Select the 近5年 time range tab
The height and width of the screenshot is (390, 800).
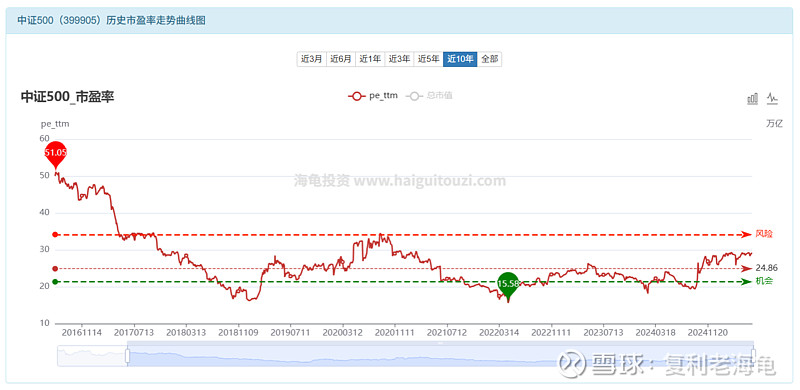coord(429,59)
